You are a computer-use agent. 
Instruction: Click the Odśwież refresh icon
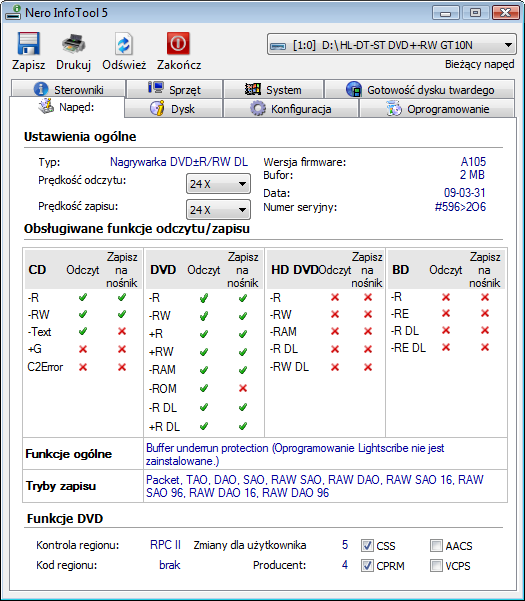[x=124, y=44]
